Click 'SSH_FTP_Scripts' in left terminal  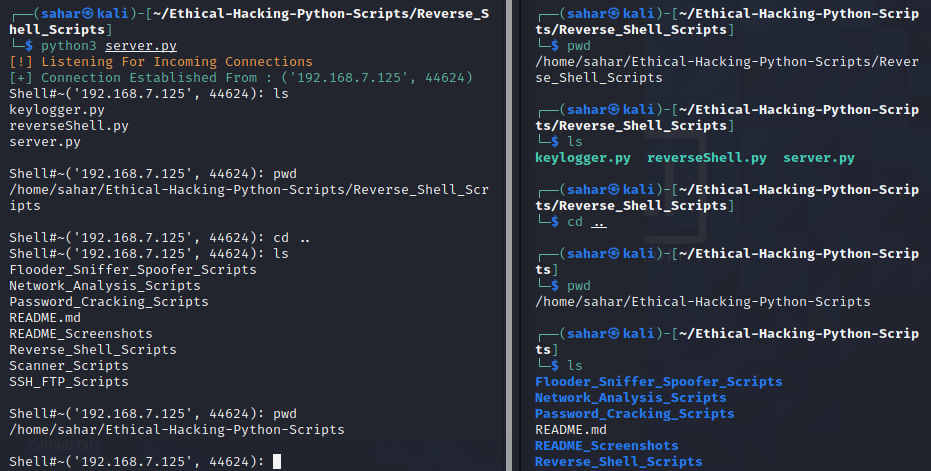69,382
